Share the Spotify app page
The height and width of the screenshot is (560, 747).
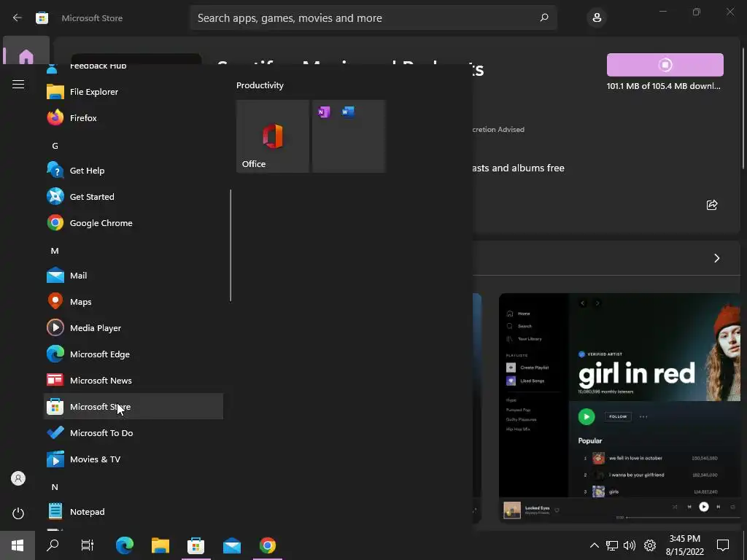pyautogui.click(x=712, y=205)
